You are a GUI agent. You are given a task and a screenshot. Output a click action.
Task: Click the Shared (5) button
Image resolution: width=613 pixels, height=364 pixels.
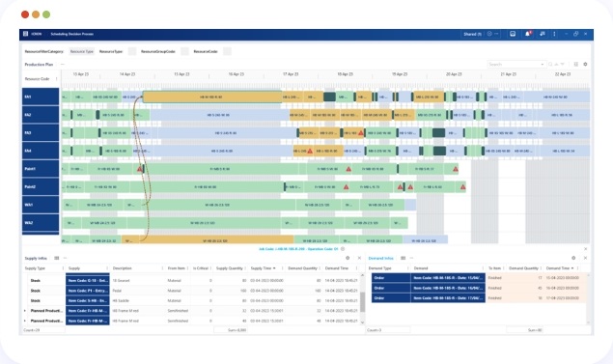click(472, 34)
